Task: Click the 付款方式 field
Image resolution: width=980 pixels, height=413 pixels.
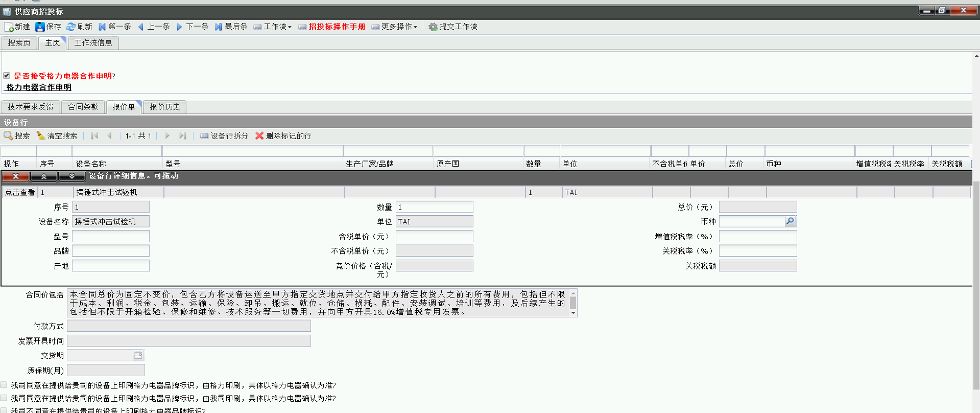Action: click(189, 326)
